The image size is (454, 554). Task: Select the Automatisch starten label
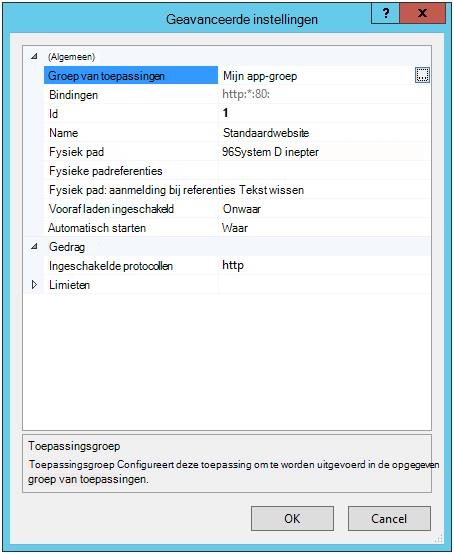click(97, 228)
